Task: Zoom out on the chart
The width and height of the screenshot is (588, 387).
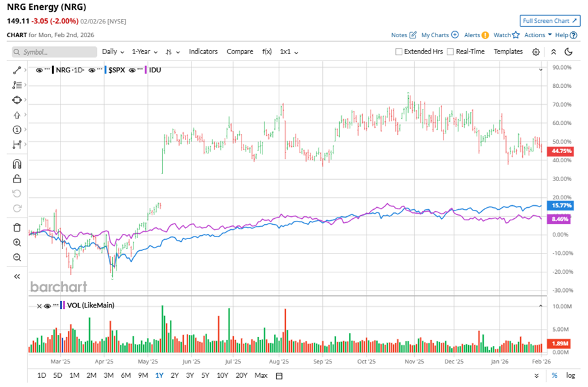Action: tap(17, 257)
